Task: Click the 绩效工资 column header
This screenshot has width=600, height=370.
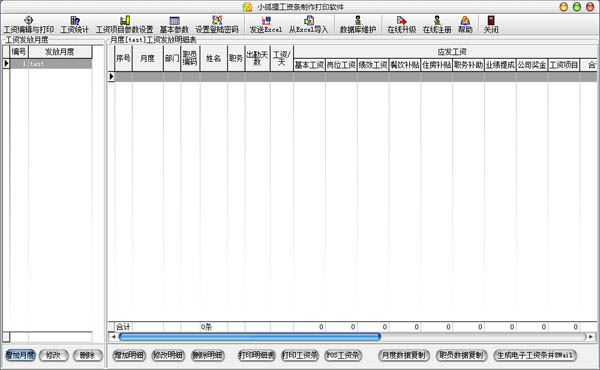Action: (373, 65)
